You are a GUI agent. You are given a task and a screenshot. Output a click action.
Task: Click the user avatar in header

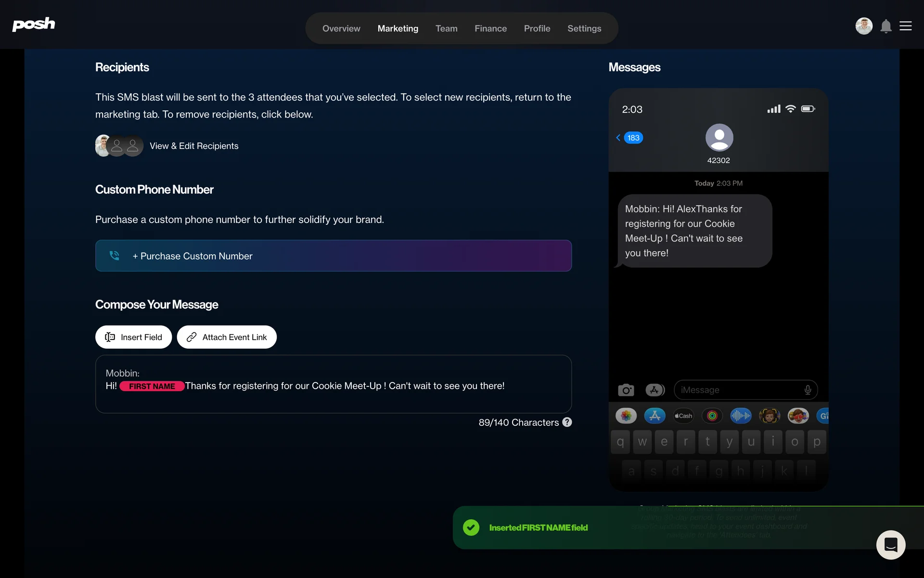pyautogui.click(x=864, y=26)
